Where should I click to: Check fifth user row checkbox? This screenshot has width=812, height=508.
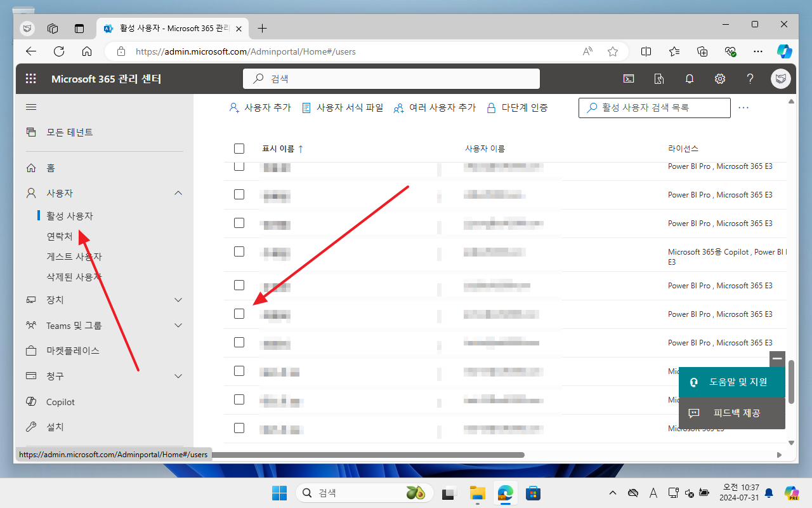click(x=239, y=285)
